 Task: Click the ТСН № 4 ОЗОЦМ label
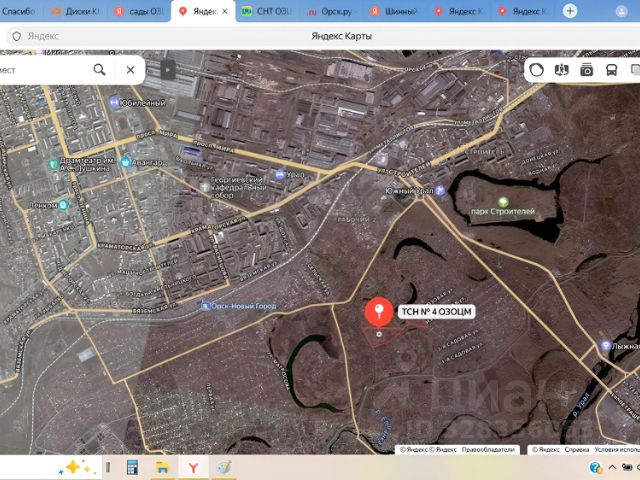436,312
